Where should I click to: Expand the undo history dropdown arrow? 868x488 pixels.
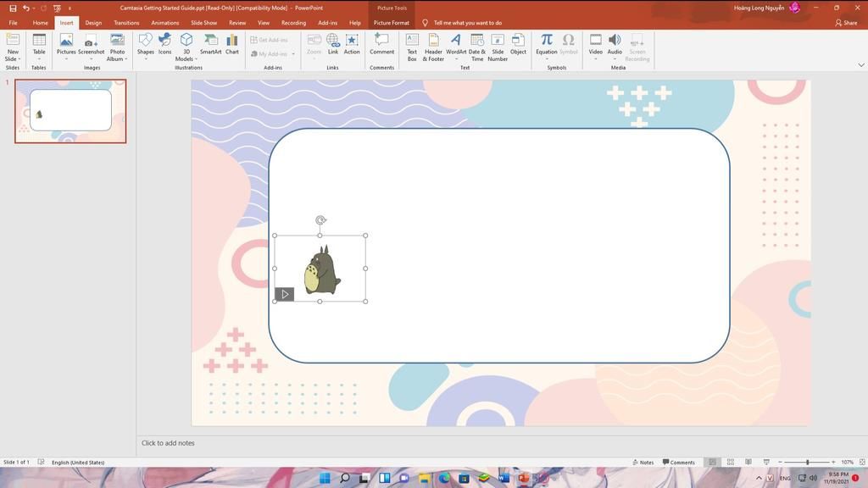33,8
